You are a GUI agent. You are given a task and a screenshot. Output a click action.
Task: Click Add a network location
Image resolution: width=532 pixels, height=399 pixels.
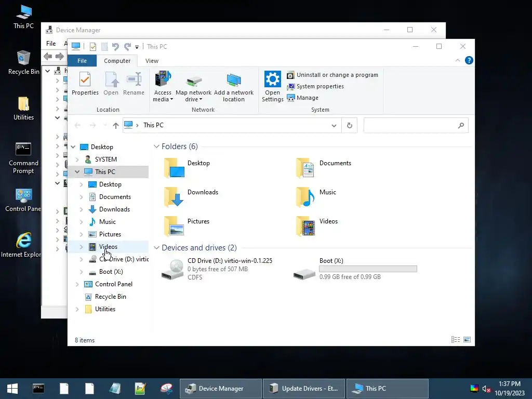tap(233, 87)
